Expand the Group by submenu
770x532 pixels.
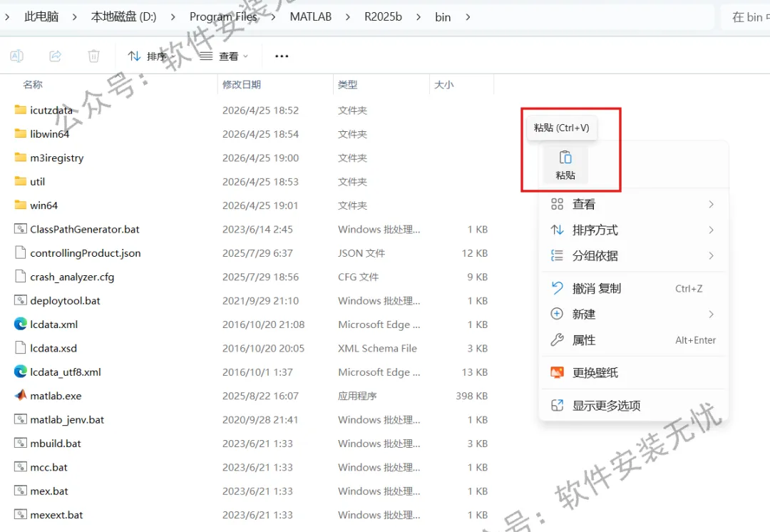(x=711, y=255)
